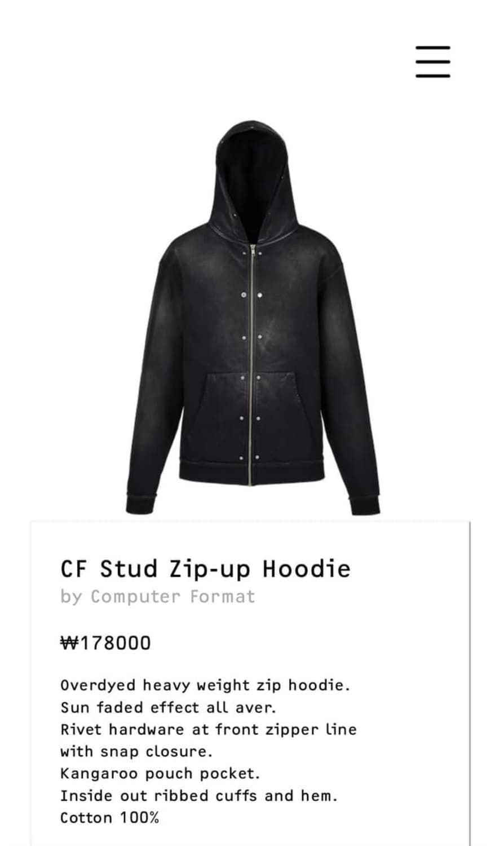Image resolution: width=504 pixels, height=846 pixels.
Task: Open the hamburger menu icon
Action: point(433,61)
